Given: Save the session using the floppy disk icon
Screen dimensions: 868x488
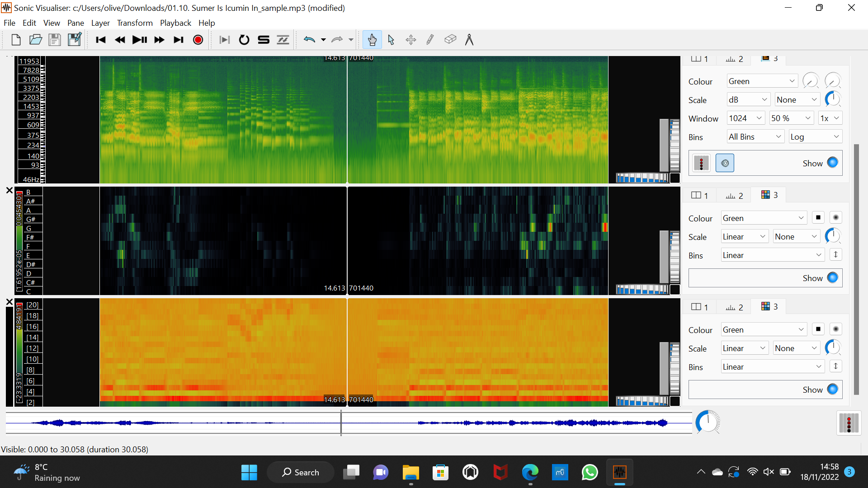Looking at the screenshot, I should (x=55, y=40).
